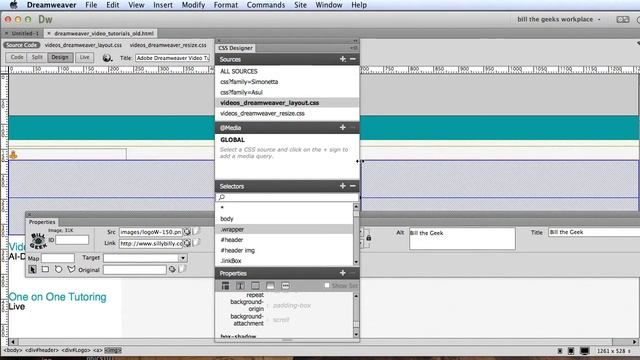Collapse the CSS Designer panel double arrows
The image size is (640, 360).
[x=355, y=40]
